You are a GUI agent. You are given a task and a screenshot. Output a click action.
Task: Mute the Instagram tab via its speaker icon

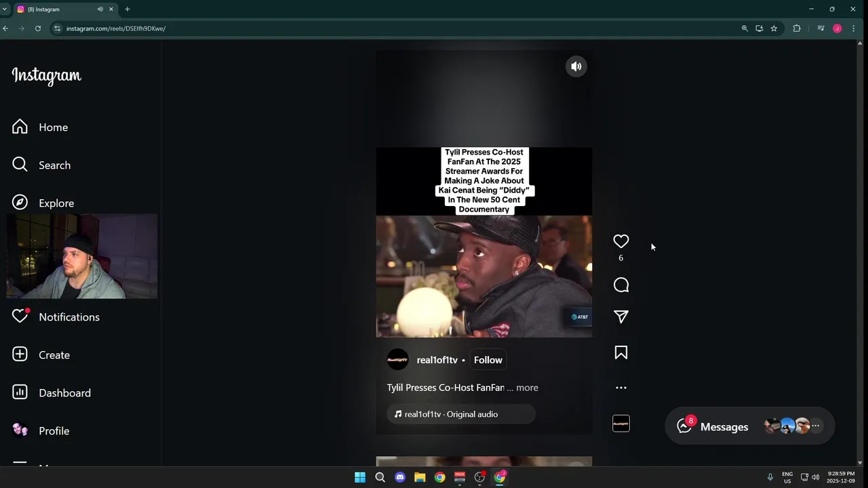[x=100, y=9]
